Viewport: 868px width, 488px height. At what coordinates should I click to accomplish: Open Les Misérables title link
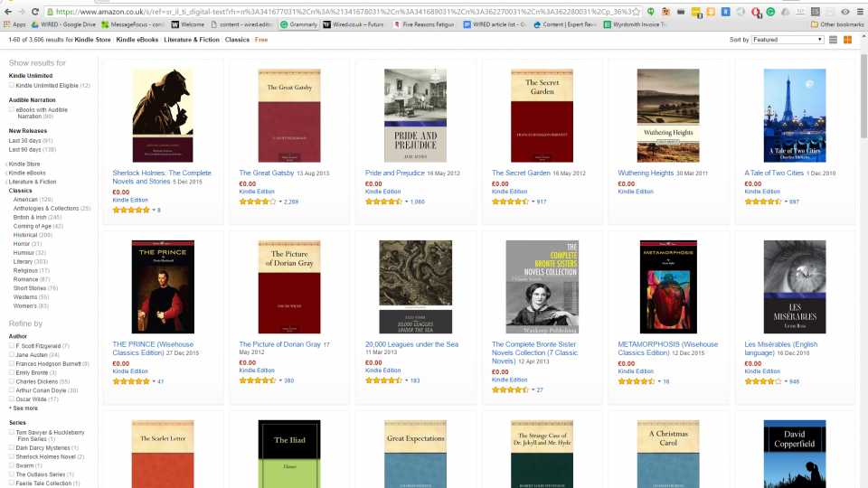[x=780, y=348]
